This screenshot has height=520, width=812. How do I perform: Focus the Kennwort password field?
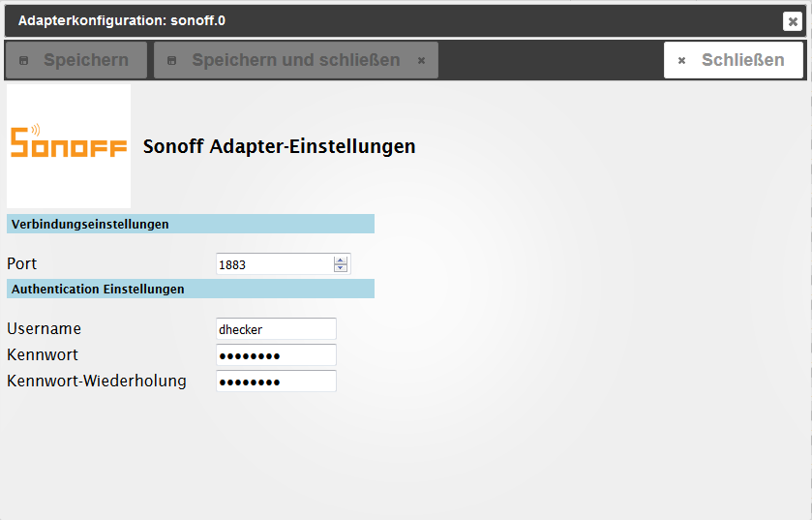276,354
